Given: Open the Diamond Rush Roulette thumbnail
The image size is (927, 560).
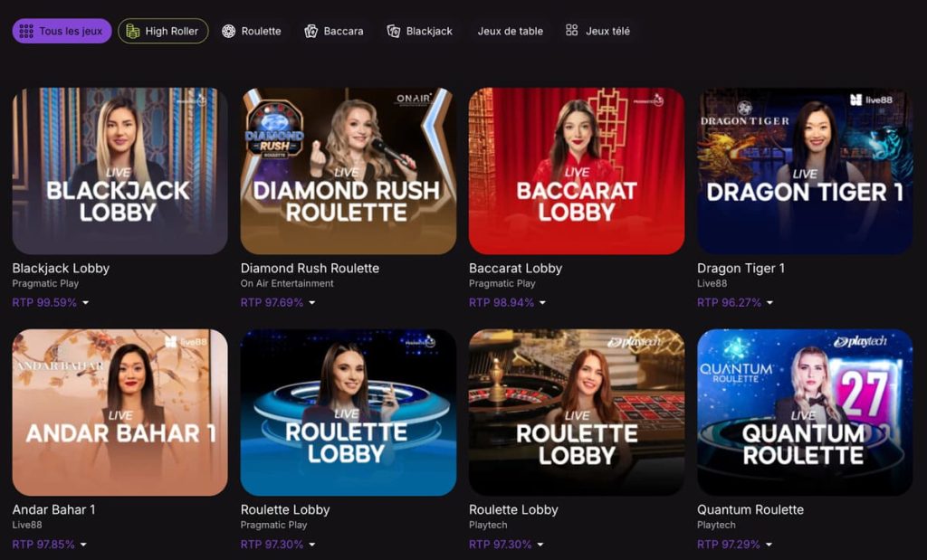Looking at the screenshot, I should pos(349,171).
